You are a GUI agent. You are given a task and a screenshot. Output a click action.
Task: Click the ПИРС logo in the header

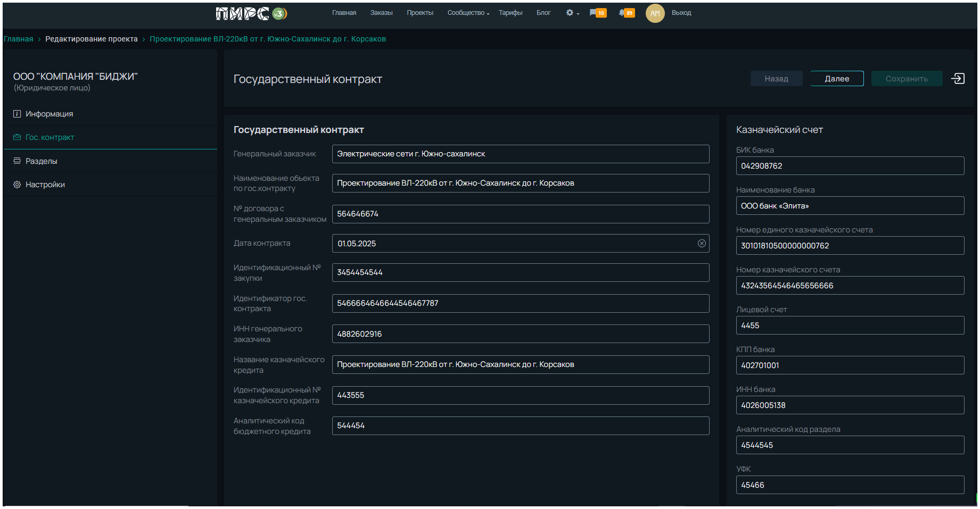coord(251,13)
